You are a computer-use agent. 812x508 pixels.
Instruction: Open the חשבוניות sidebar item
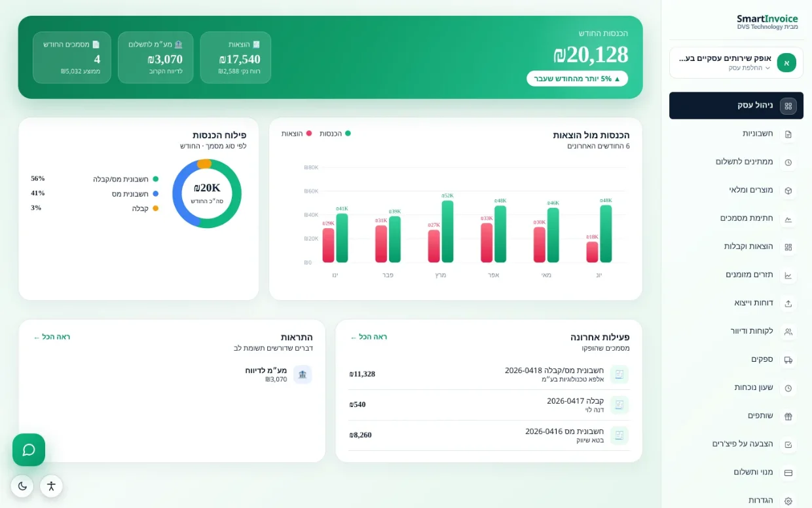coord(736,134)
